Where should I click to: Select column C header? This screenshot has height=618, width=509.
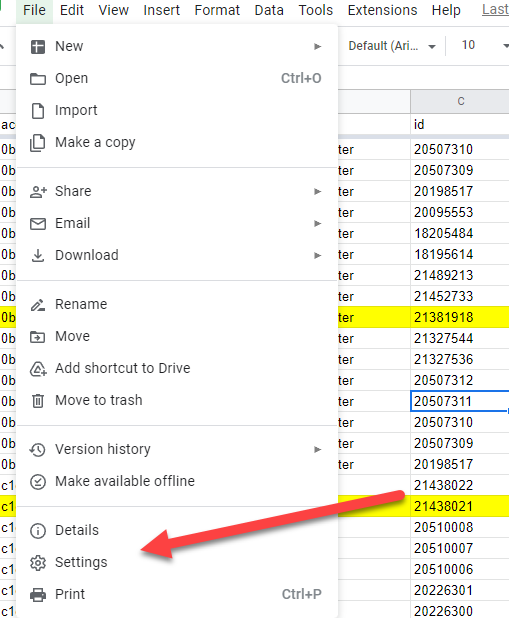pyautogui.click(x=460, y=101)
